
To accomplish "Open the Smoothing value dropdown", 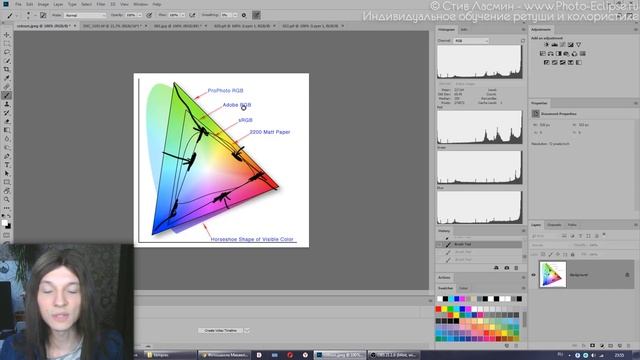I will 235,15.
